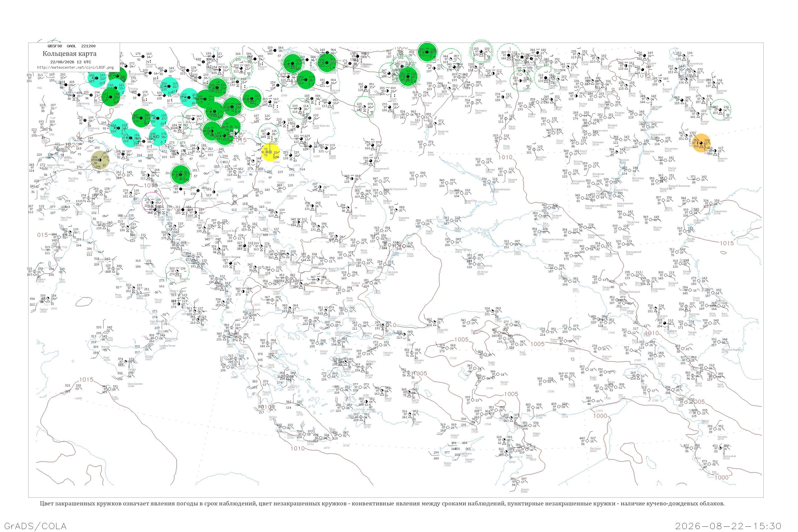Select the "Limnos" station label
This screenshot has width=798, height=532.
324,351
